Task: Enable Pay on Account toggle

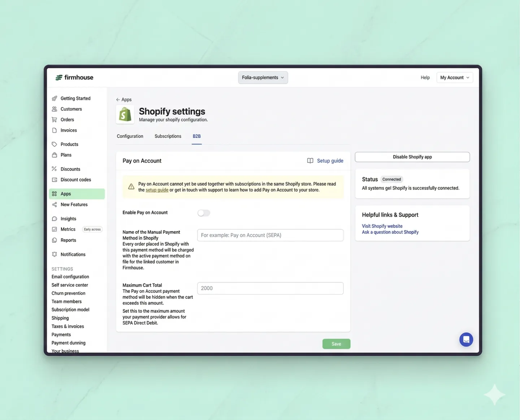Action: (x=204, y=213)
